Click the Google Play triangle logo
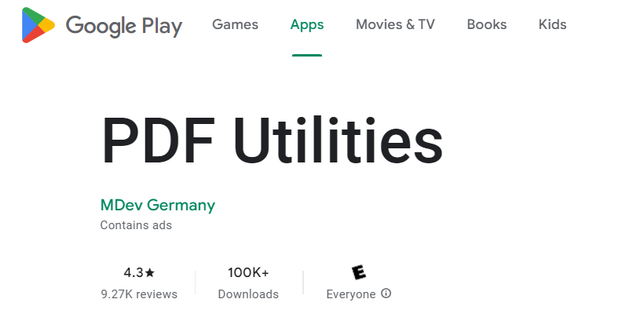Image resolution: width=644 pixels, height=321 pixels. coord(38,25)
